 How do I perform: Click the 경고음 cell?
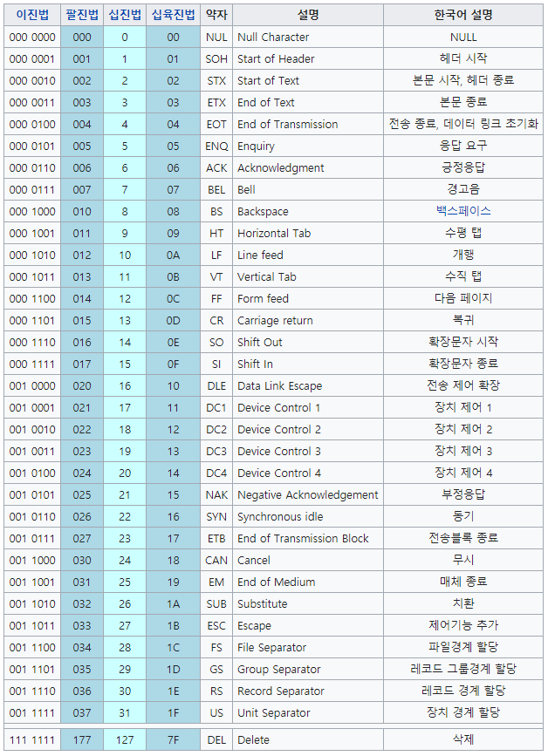pos(463,189)
